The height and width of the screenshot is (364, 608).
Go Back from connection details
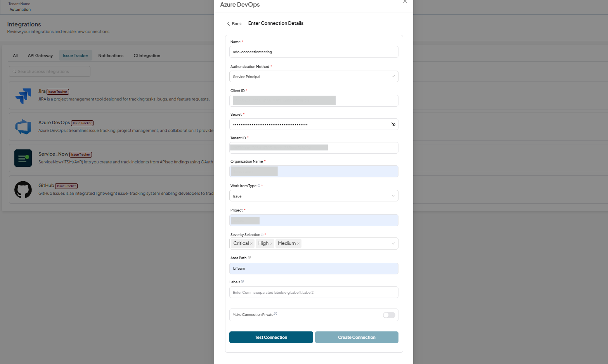tap(234, 24)
